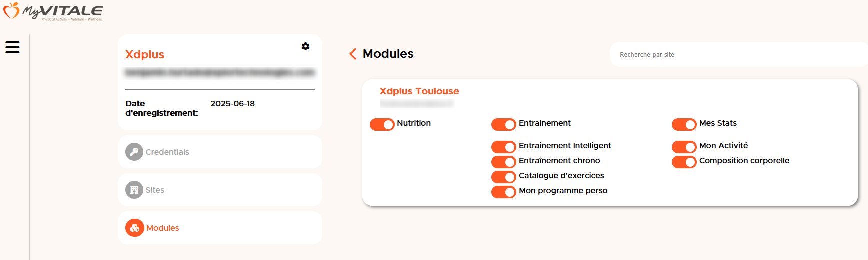Viewport: 868px width, 260px height.
Task: Disable Entrainement Intelligent switch
Action: point(504,147)
